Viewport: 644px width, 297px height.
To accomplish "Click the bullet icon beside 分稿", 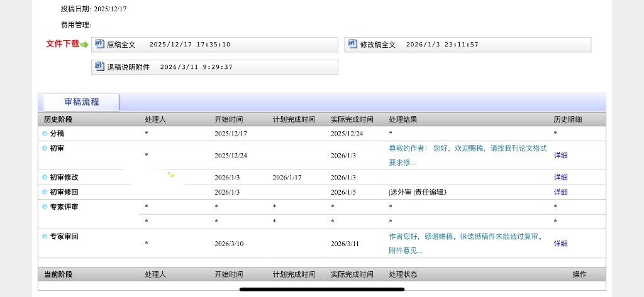I will pos(45,134).
